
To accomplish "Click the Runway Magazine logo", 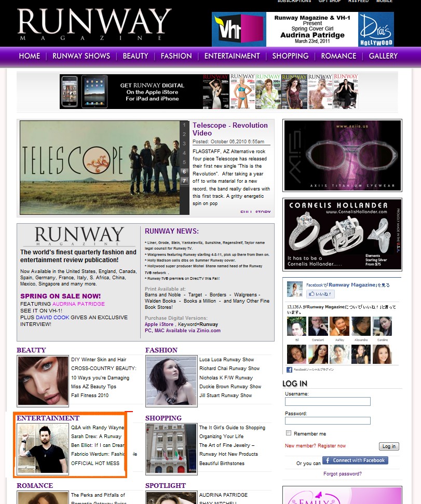I will pyautogui.click(x=94, y=24).
